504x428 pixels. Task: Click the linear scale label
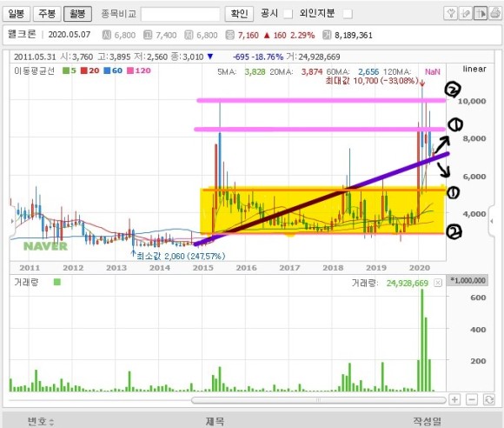[x=474, y=69]
